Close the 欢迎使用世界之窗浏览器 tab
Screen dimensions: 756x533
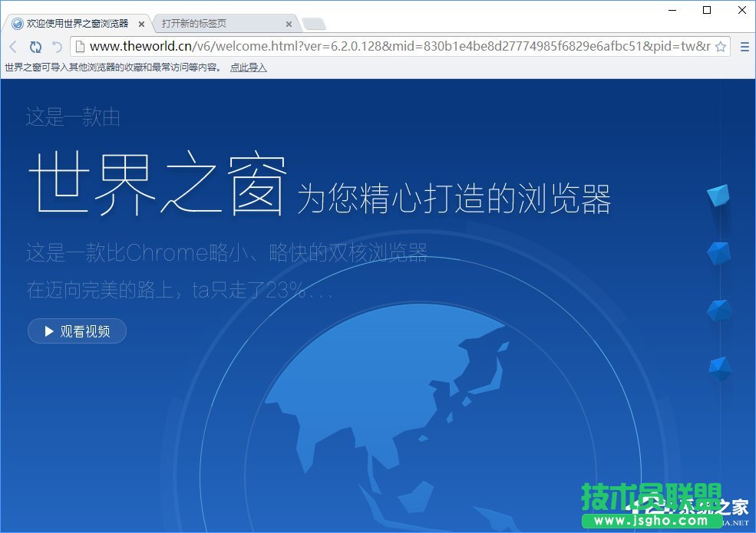coord(141,24)
